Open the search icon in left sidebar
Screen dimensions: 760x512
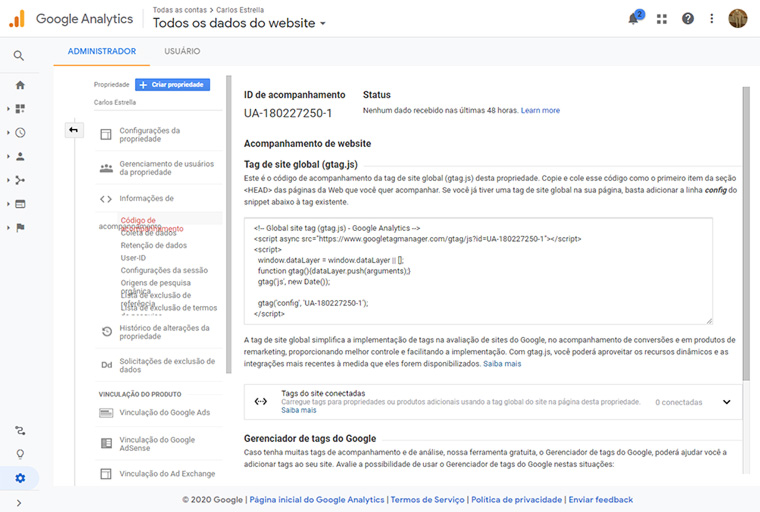(18, 56)
